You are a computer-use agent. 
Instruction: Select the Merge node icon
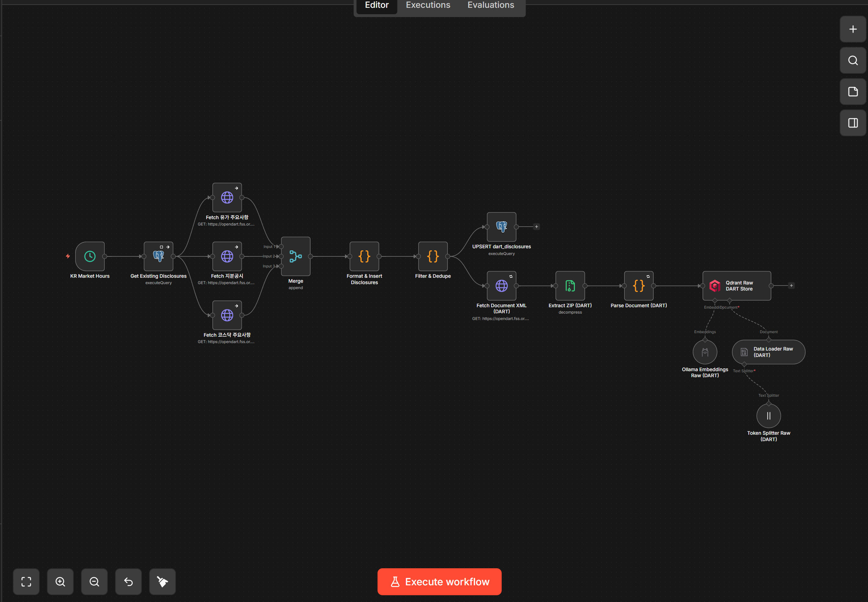click(296, 256)
